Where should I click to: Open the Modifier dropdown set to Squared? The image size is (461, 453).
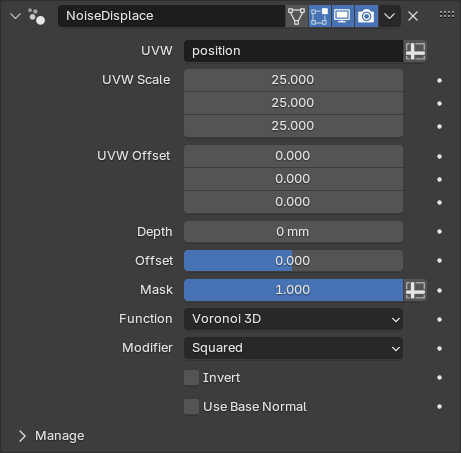pos(293,348)
